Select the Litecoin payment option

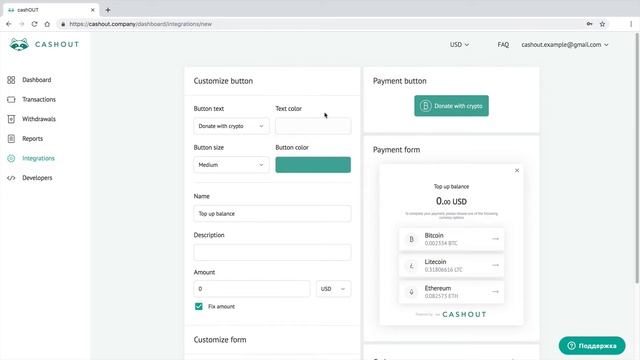pyautogui.click(x=451, y=265)
